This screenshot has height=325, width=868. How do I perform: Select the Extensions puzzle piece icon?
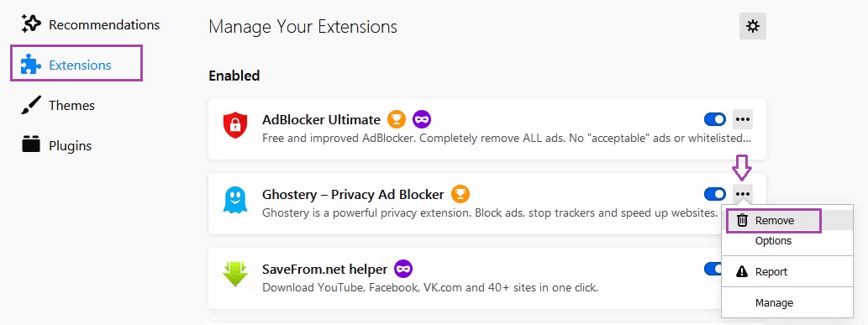click(31, 65)
